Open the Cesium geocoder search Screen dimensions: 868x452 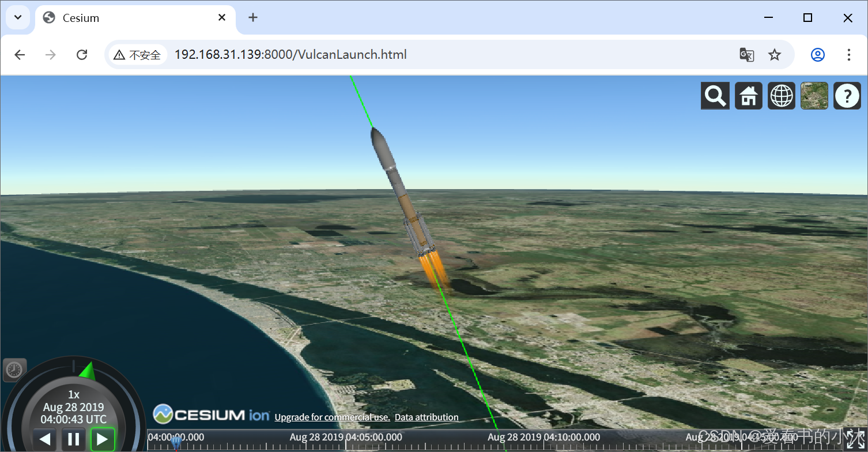pyautogui.click(x=715, y=96)
